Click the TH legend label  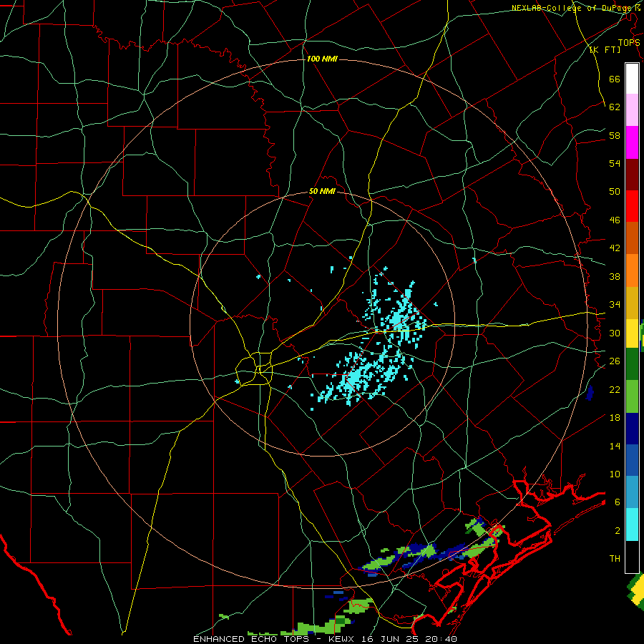click(x=615, y=559)
